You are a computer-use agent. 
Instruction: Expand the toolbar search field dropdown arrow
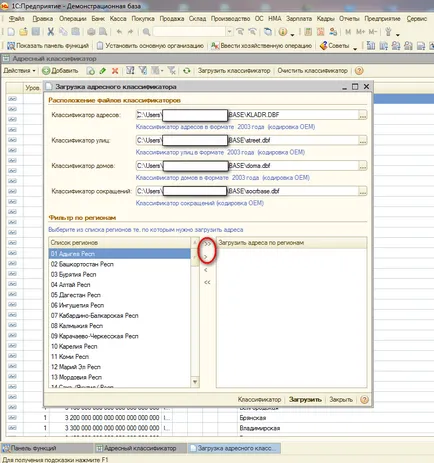coord(229,32)
